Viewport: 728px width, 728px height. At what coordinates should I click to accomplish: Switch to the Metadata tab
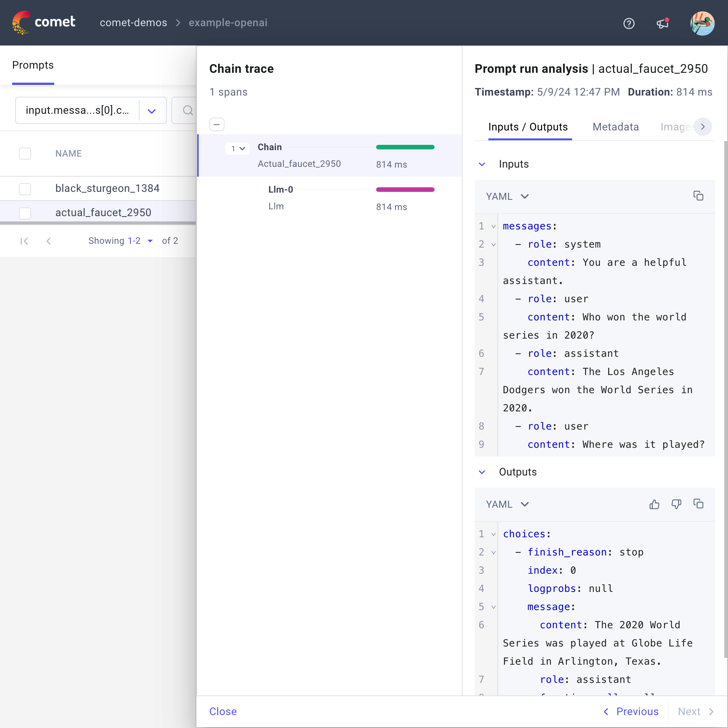[615, 127]
